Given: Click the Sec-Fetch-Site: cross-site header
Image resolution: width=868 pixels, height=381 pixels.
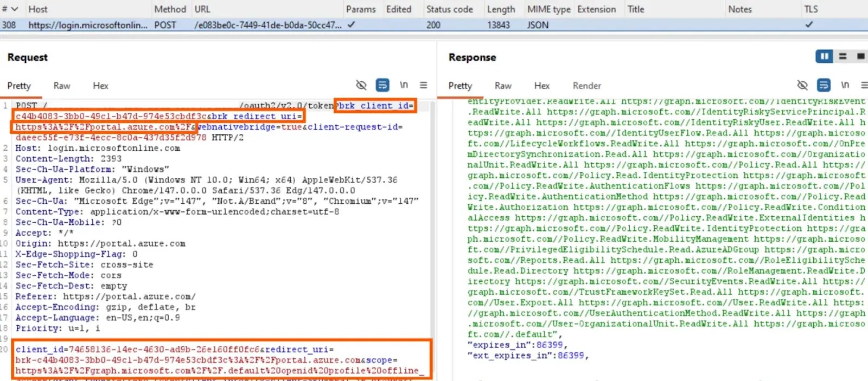Looking at the screenshot, I should click(x=84, y=265).
